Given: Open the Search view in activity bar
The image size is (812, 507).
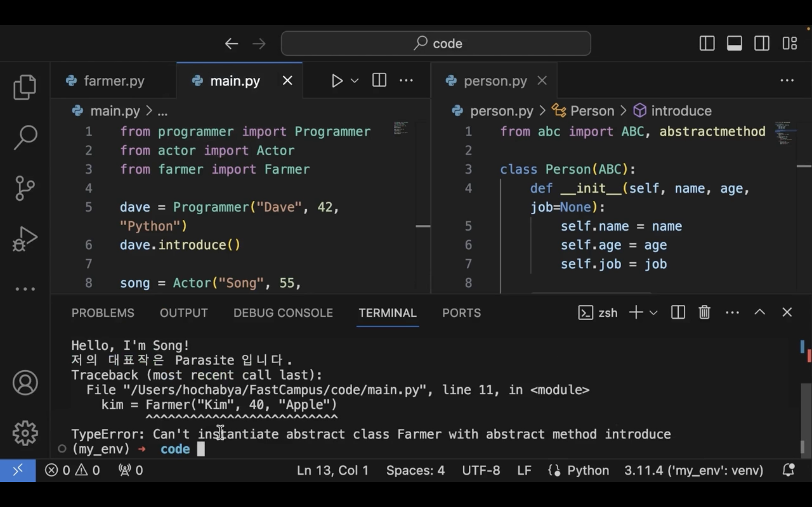Looking at the screenshot, I should pos(25,137).
